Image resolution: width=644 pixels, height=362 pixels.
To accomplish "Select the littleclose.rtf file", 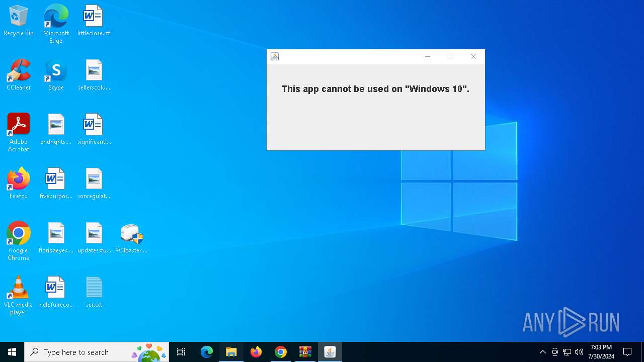I will coord(94,21).
